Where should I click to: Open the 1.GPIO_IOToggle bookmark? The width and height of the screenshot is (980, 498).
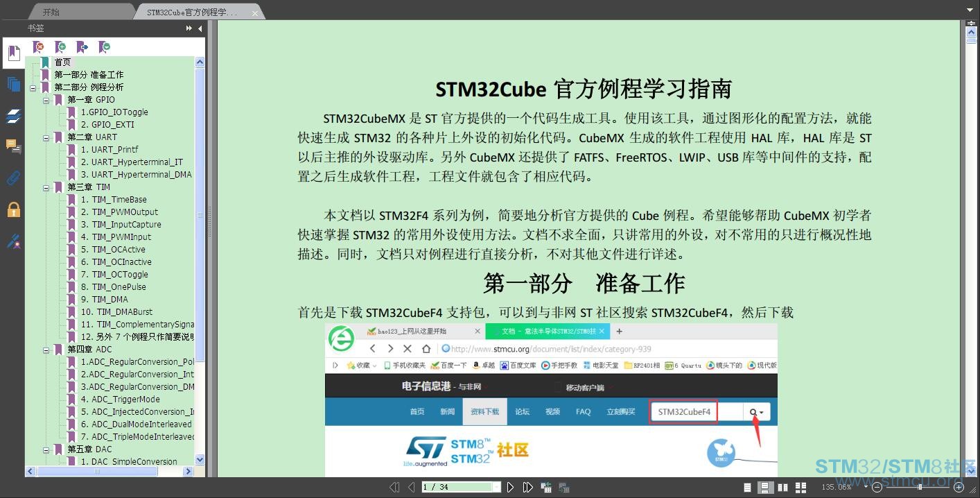coord(114,112)
